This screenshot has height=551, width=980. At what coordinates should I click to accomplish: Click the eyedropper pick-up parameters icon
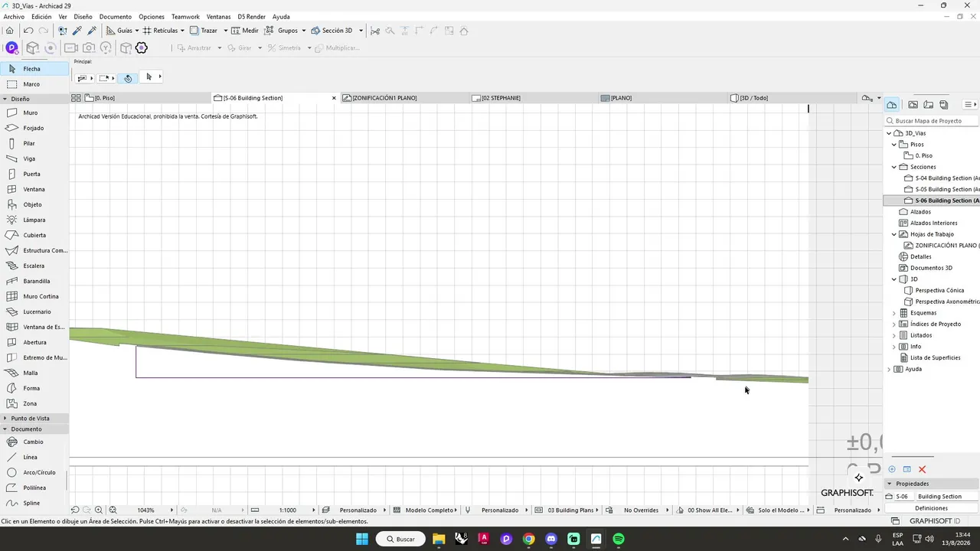pyautogui.click(x=77, y=31)
